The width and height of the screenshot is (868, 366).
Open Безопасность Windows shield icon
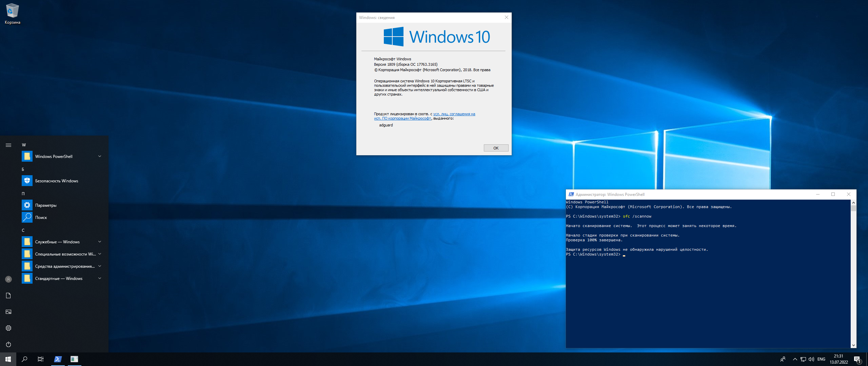point(27,181)
